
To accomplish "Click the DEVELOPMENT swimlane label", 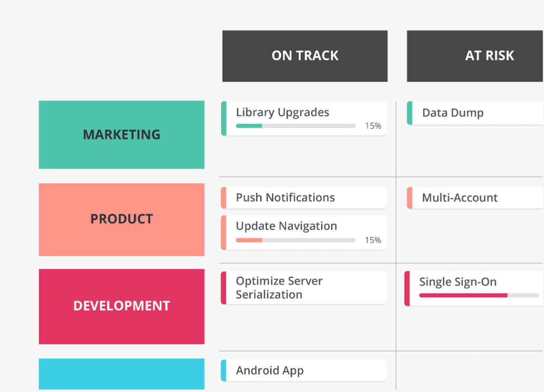I will 122,306.
